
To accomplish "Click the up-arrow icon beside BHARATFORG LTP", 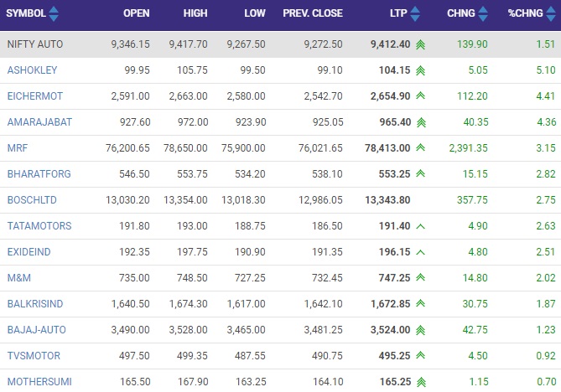I will coord(421,173).
